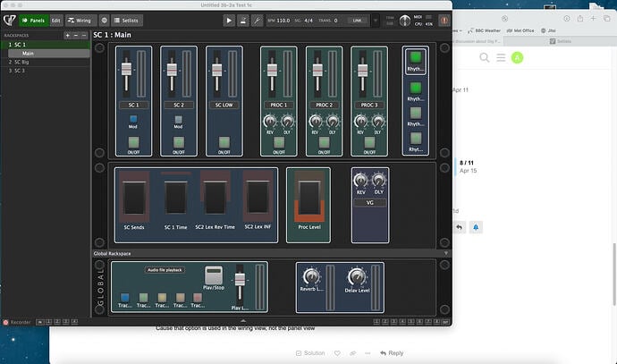Click the REV knob on PROC 2 strip

point(315,122)
